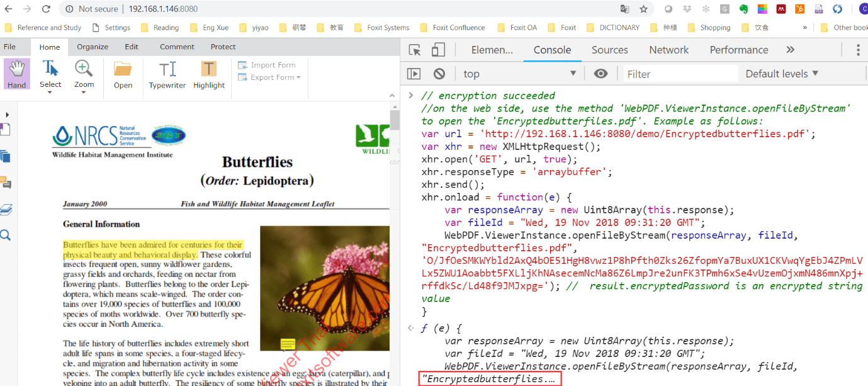Image resolution: width=868 pixels, height=386 pixels.
Task: Open the Default levels dropdown
Action: [x=782, y=74]
